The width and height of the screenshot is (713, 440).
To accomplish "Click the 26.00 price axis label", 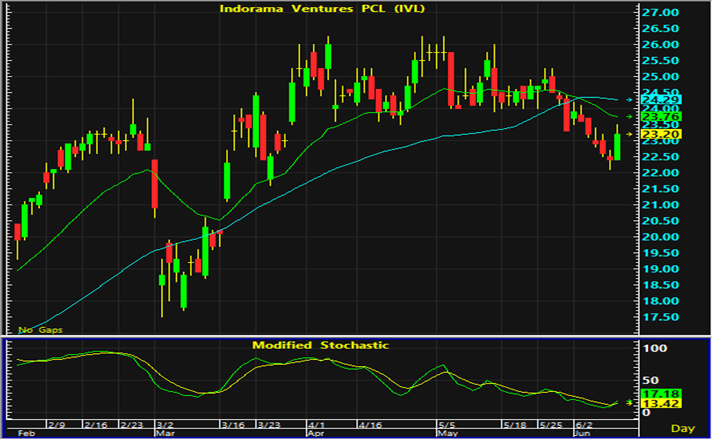I will pyautogui.click(x=660, y=45).
